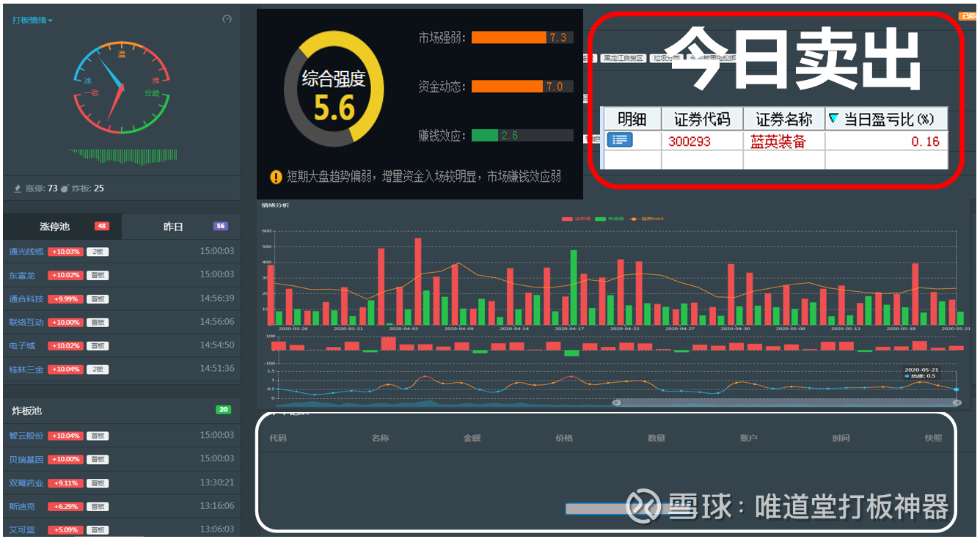Screen dimensions: 980x539
Task: Toggle the green series in chart legend
Action: click(x=609, y=219)
